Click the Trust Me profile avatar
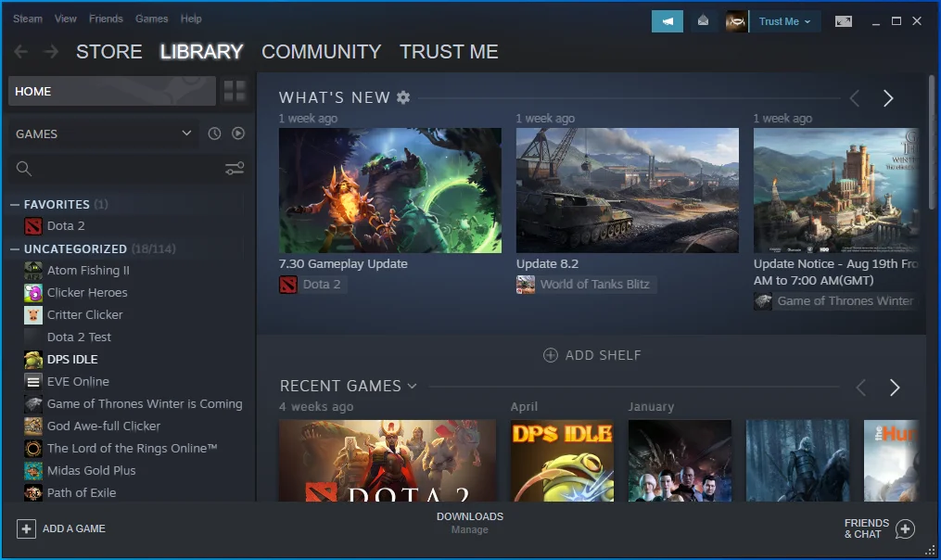 (x=736, y=21)
